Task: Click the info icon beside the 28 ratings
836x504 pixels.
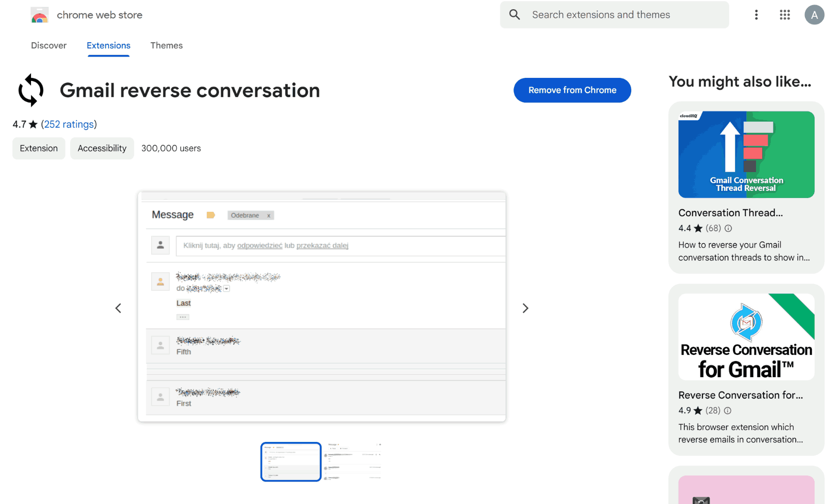Action: tap(727, 410)
